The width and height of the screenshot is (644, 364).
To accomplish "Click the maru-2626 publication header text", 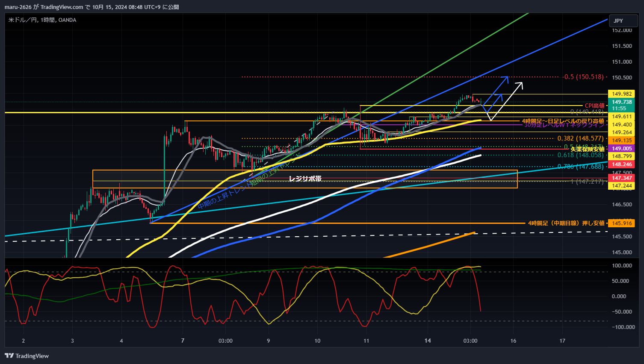I will click(x=92, y=7).
